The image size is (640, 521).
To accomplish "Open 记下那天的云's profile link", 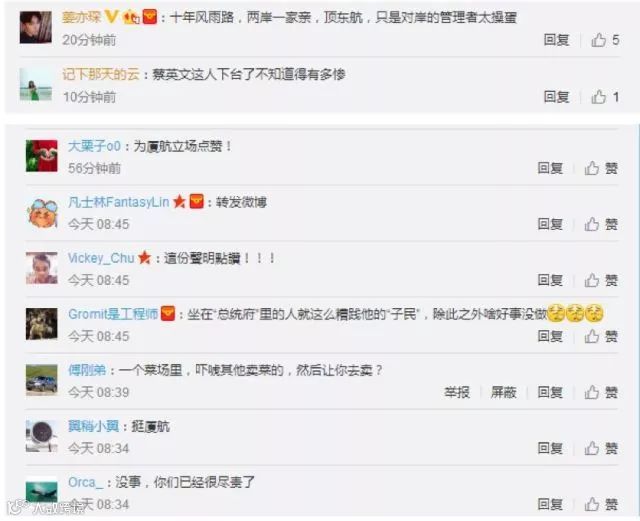I will click(101, 74).
